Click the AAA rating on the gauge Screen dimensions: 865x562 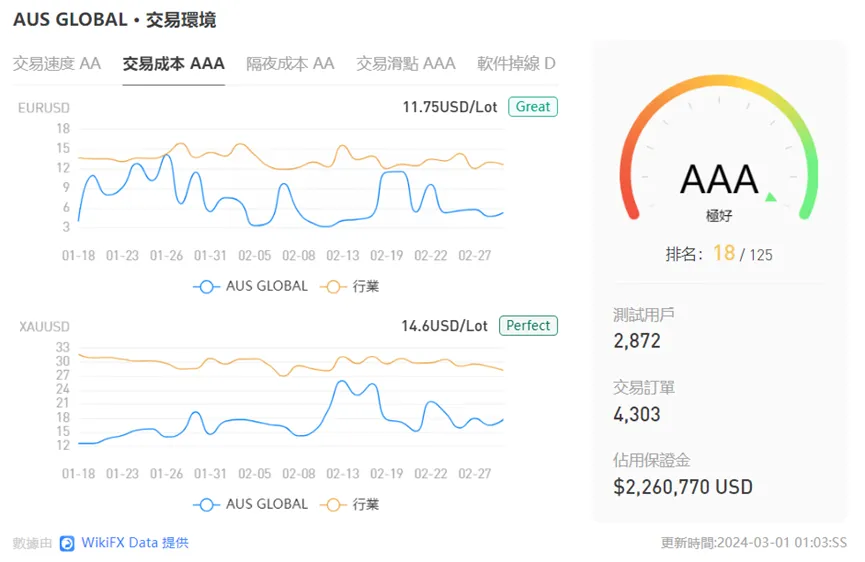719,179
